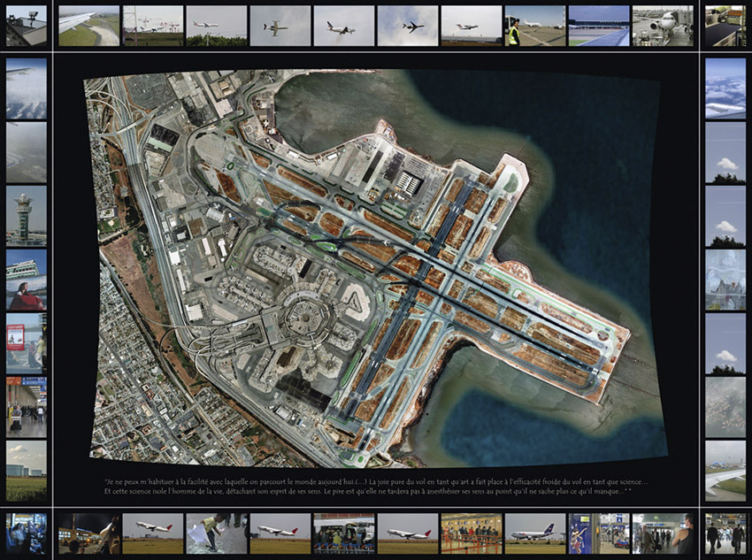752x560 pixels.
Task: Click the field with distant building thumbnail
Action: 26,471
